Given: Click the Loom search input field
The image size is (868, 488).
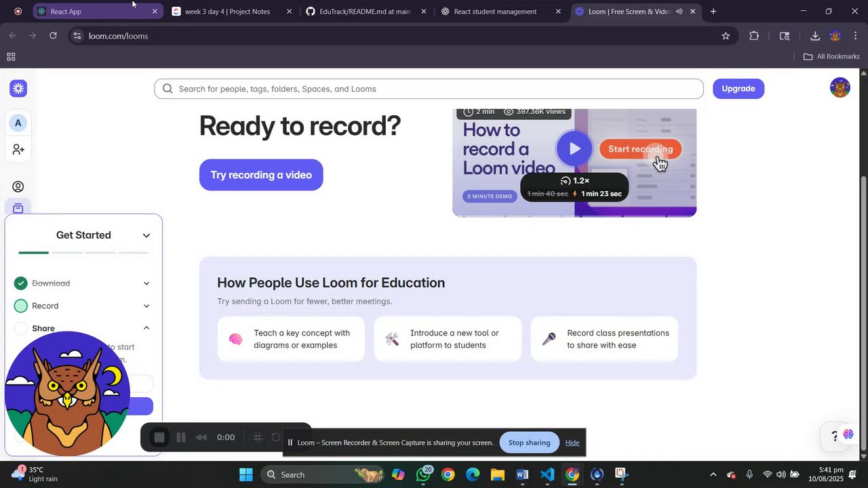Looking at the screenshot, I should [x=429, y=89].
